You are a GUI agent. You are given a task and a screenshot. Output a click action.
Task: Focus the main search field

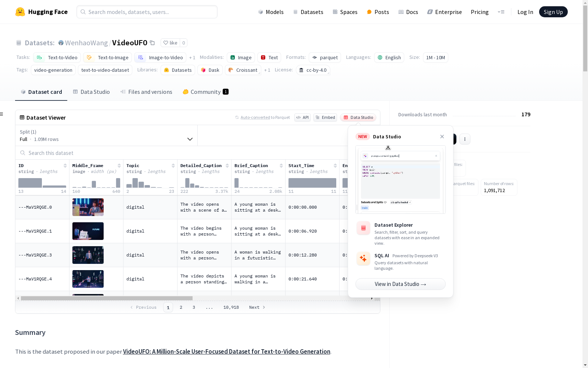tap(147, 12)
